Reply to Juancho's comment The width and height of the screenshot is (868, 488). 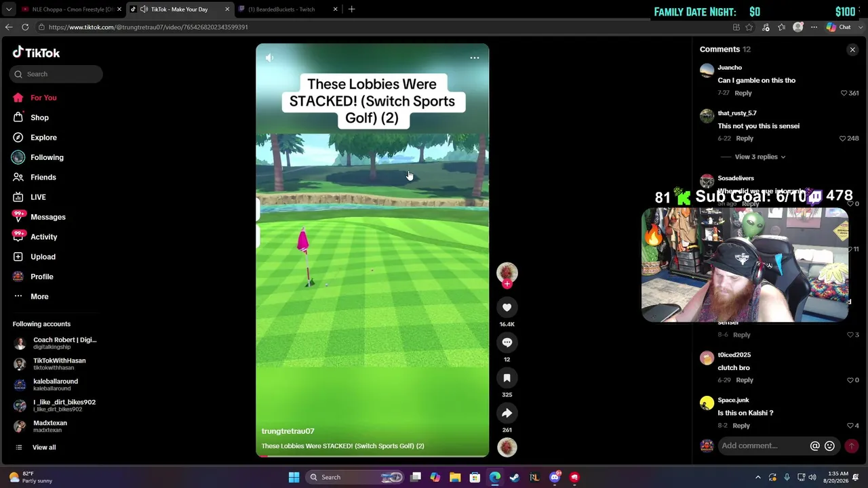coord(743,94)
